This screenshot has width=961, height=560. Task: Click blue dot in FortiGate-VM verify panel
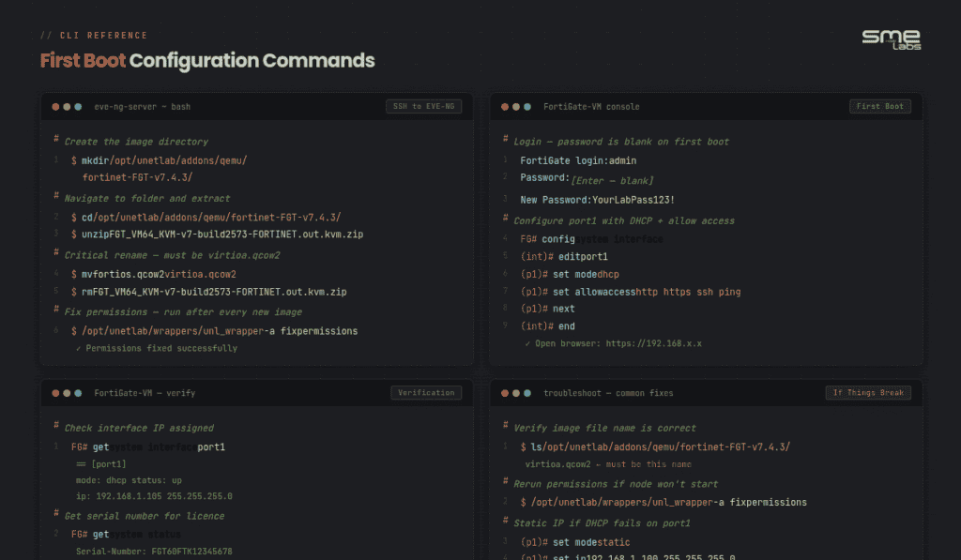pos(78,393)
